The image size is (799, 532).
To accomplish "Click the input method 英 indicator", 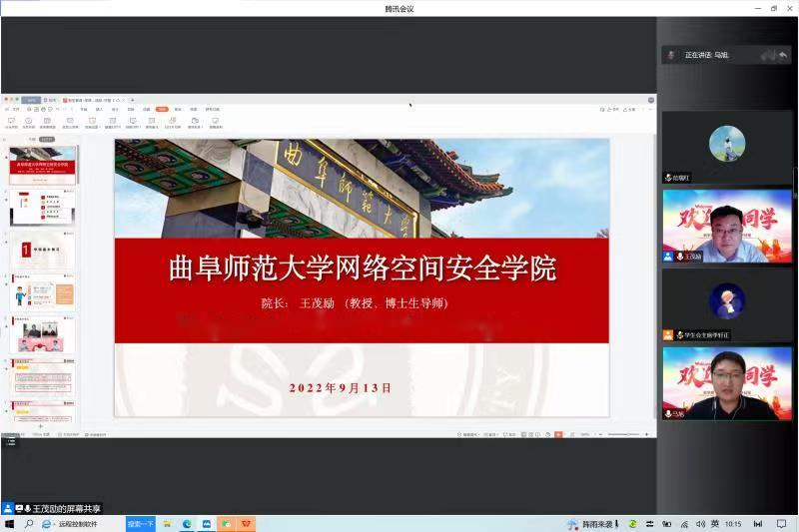I will point(714,524).
